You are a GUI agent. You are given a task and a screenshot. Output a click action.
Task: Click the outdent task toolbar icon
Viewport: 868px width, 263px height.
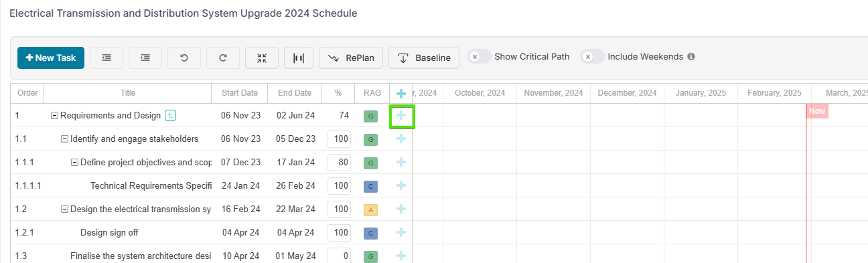pyautogui.click(x=106, y=58)
